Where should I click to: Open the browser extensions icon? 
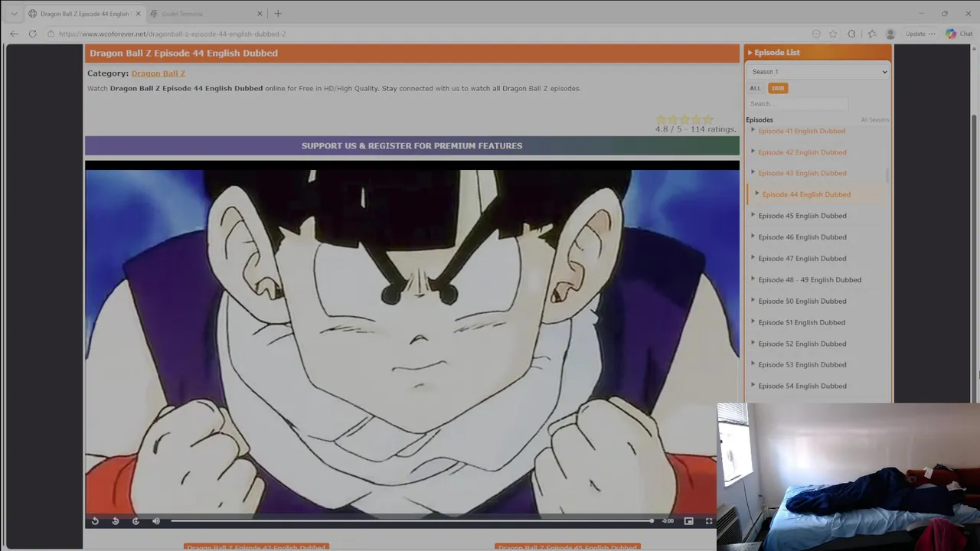click(x=851, y=34)
